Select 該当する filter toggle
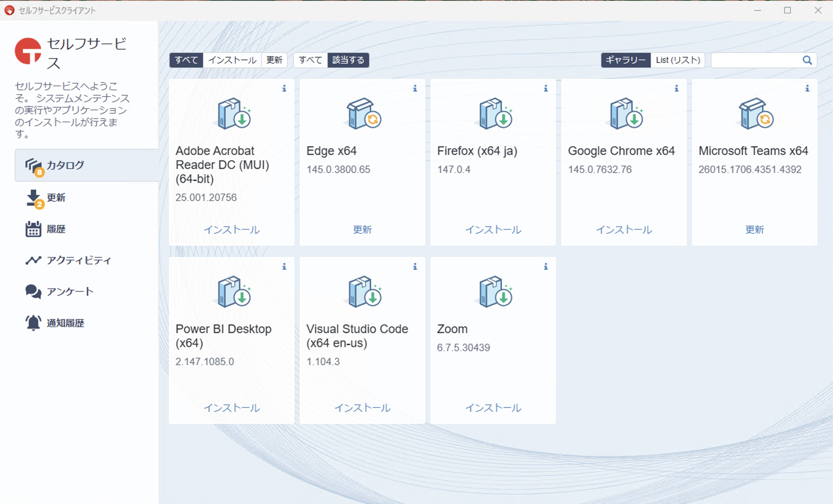Image resolution: width=833 pixels, height=504 pixels. (x=348, y=60)
